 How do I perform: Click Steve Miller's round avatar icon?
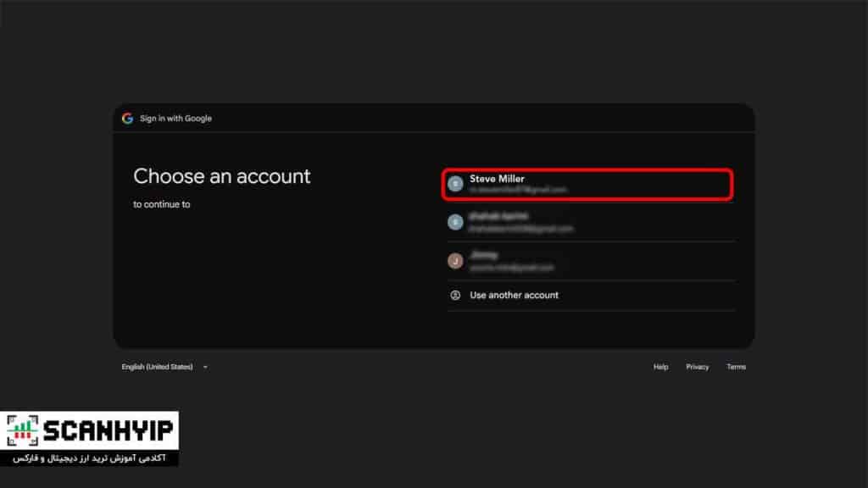click(x=455, y=184)
